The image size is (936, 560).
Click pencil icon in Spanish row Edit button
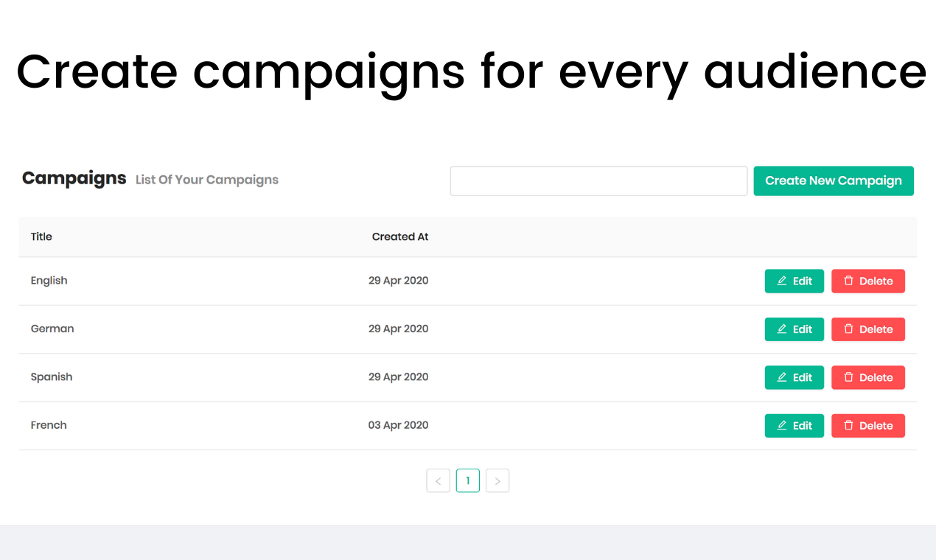(782, 377)
